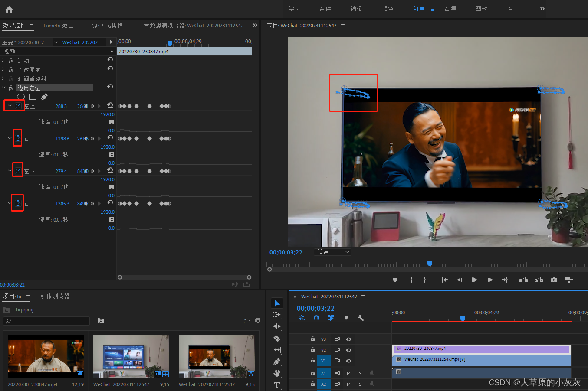The image size is (588, 391).
Task: Show more workspaces overflow chevron
Action: click(542, 9)
